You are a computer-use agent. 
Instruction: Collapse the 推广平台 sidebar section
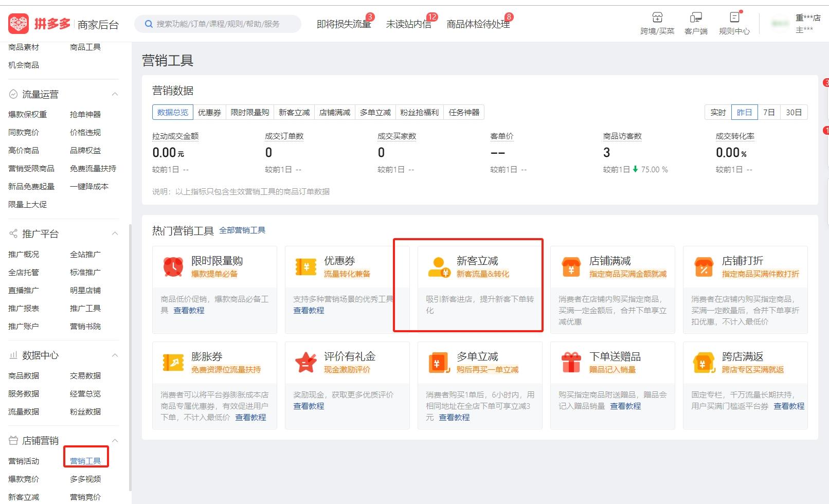tap(115, 233)
